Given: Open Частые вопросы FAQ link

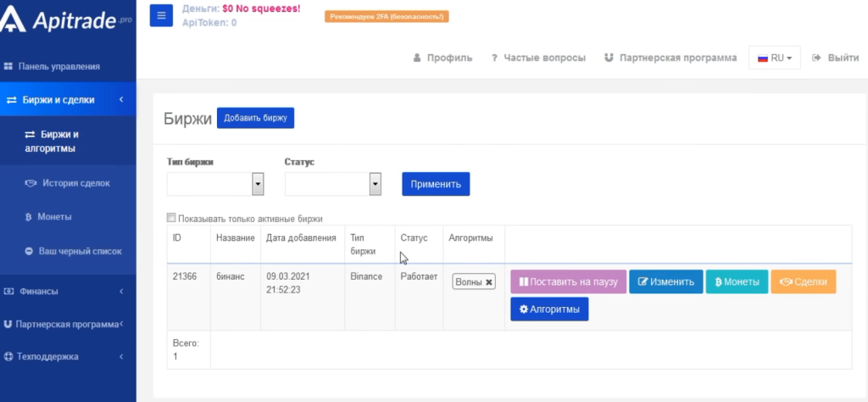Looking at the screenshot, I should 537,58.
